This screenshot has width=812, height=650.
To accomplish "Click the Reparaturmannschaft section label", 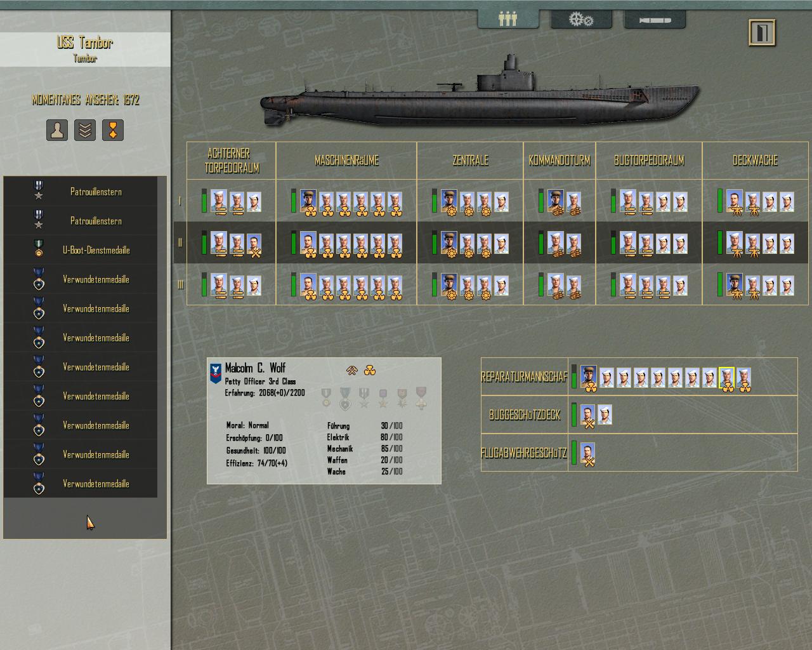I will coord(524,377).
